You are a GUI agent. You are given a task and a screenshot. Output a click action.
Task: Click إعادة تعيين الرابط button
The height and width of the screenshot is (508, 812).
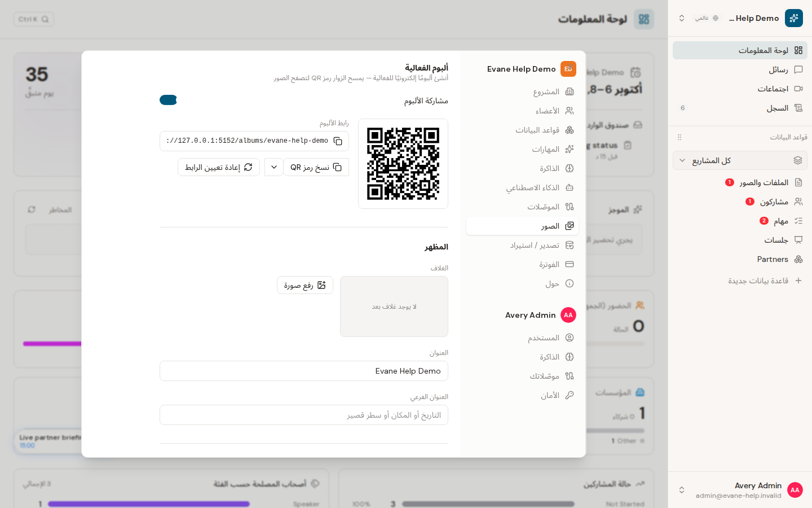pyautogui.click(x=219, y=167)
